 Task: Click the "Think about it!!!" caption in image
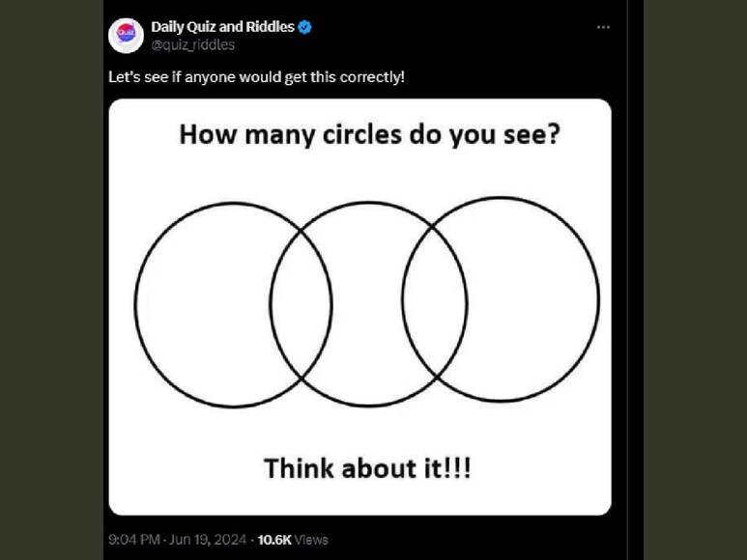[368, 469]
